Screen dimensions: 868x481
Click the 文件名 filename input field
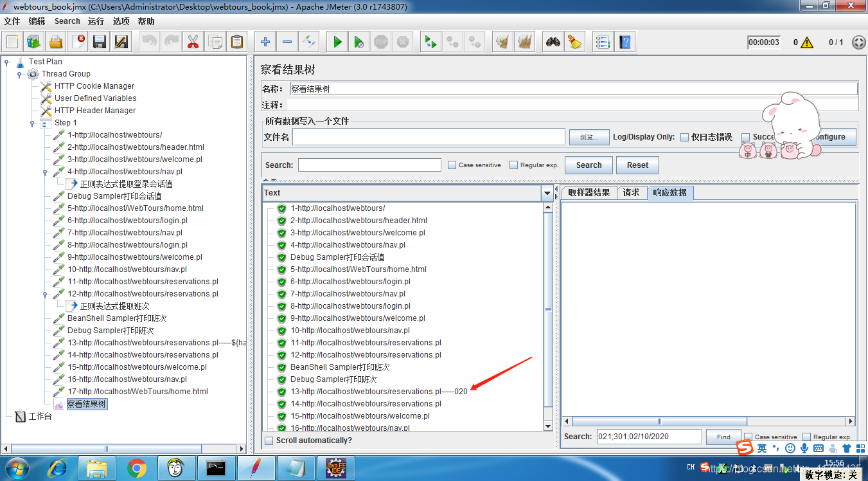(429, 137)
